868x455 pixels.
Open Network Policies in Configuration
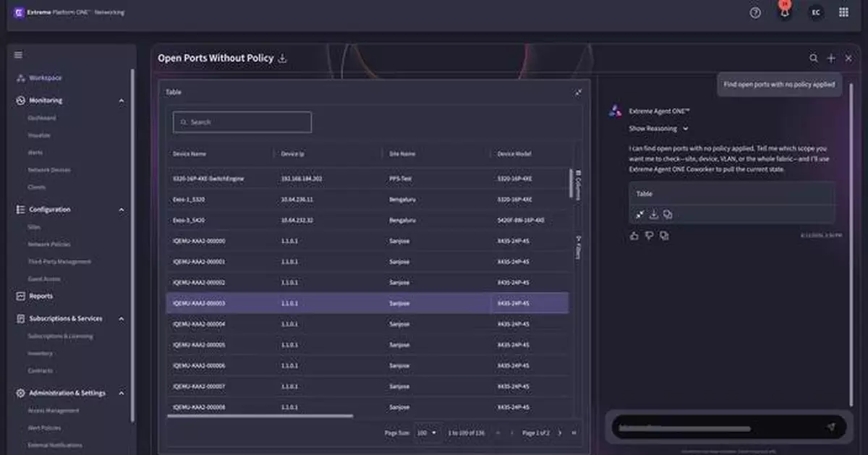tap(49, 244)
